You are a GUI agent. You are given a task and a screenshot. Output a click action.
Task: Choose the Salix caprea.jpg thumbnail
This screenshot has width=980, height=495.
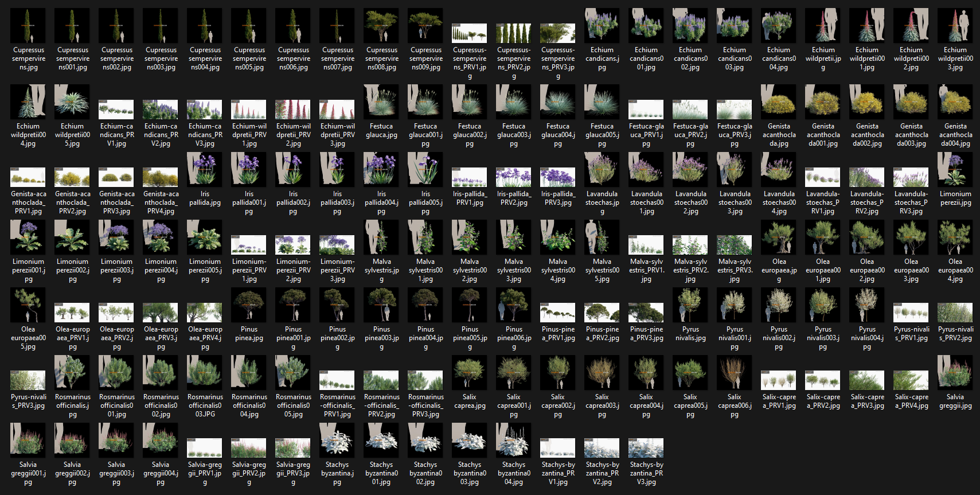470,373
